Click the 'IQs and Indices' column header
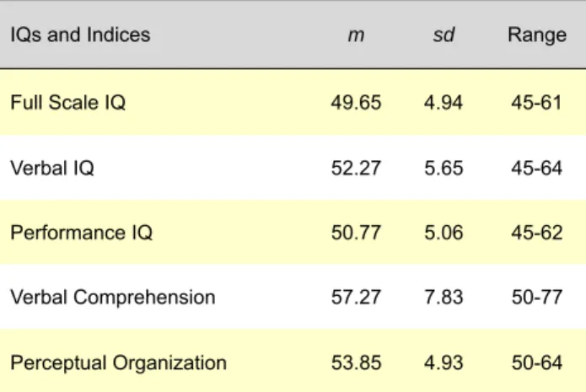This screenshot has width=586, height=392. pos(80,35)
